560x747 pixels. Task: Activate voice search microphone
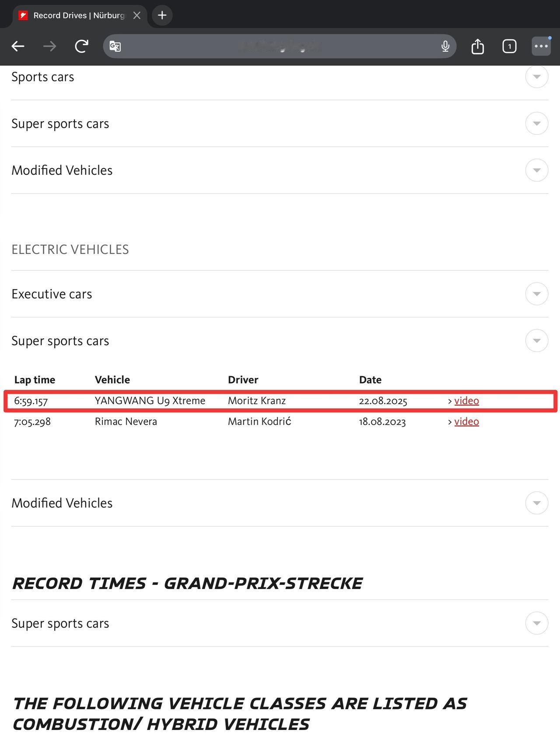[445, 46]
